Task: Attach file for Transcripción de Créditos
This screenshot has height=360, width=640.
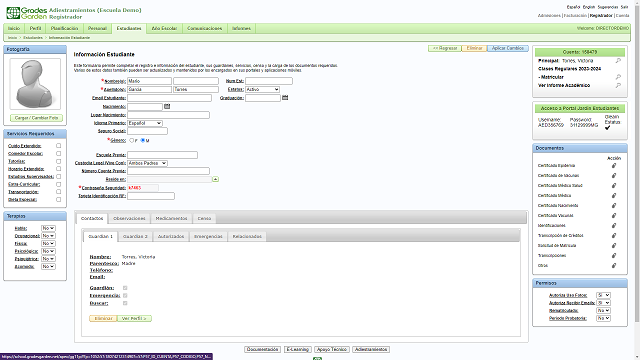Action: point(613,236)
